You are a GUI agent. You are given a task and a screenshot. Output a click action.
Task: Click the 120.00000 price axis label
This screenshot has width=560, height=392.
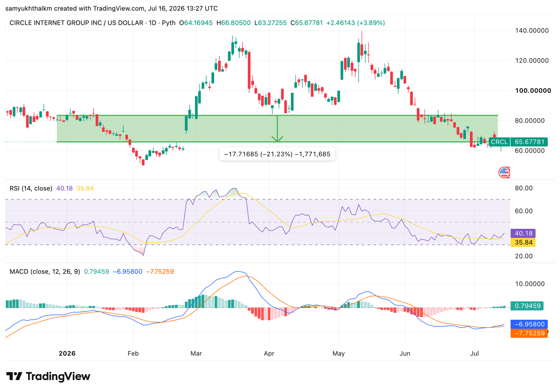point(532,60)
